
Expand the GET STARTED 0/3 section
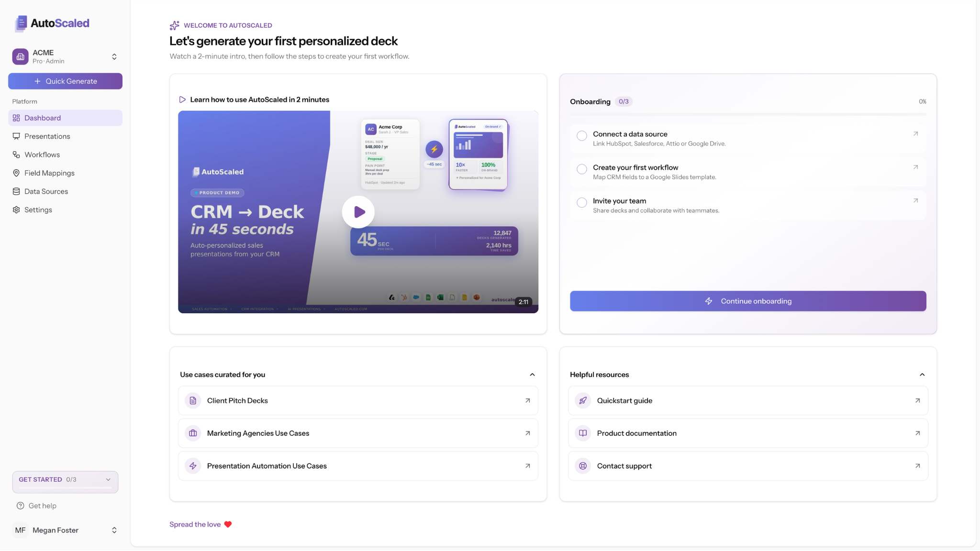click(x=107, y=479)
